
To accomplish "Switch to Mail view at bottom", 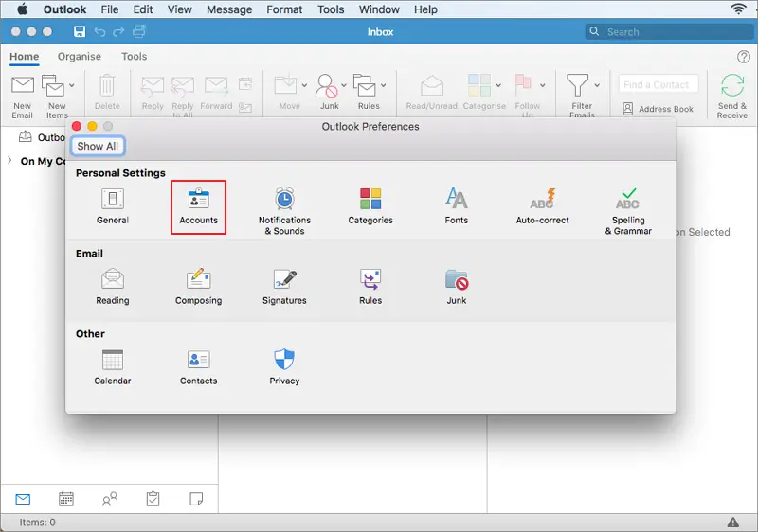I will pos(23,499).
